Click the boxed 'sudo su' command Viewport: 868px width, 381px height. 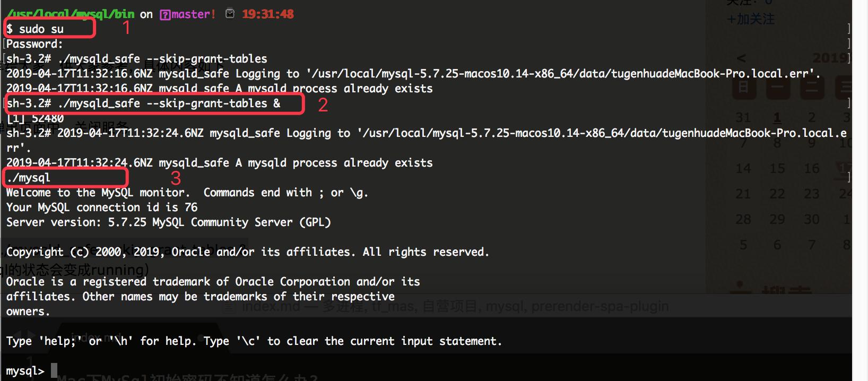[50, 28]
